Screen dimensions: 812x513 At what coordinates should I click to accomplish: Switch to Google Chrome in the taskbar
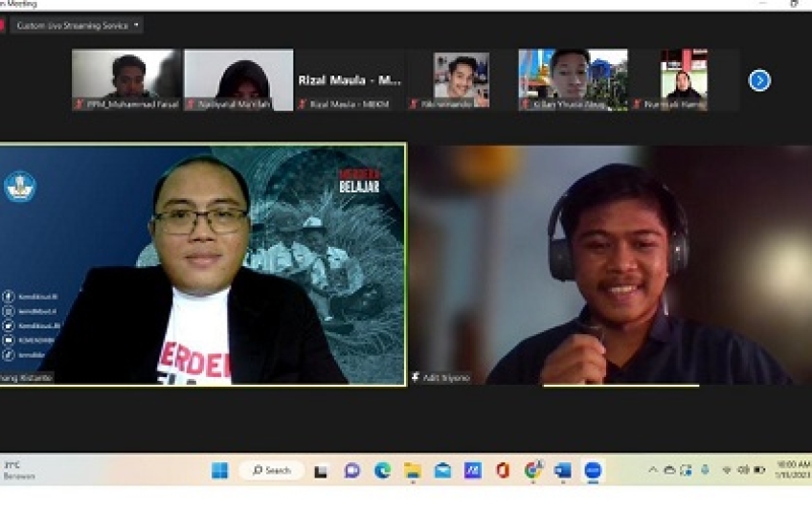[x=532, y=470]
